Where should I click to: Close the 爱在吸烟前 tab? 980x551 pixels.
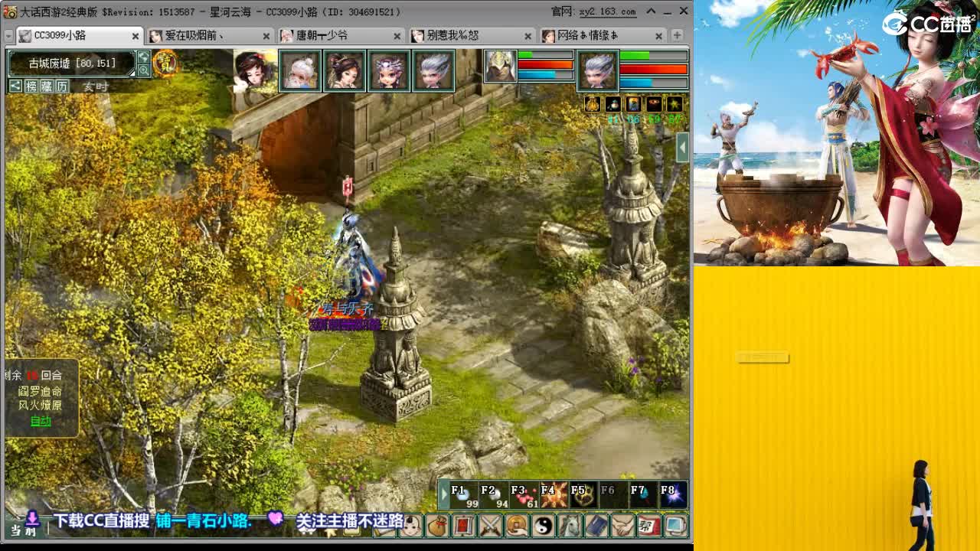click(266, 36)
